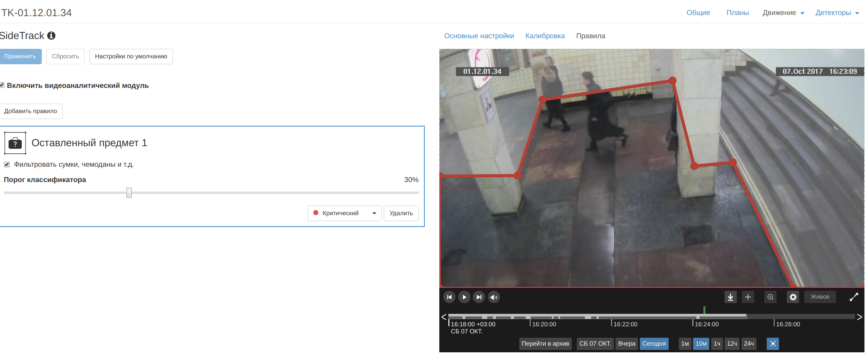This screenshot has height=359, width=868.
Task: Open player settings gear
Action: [793, 297]
